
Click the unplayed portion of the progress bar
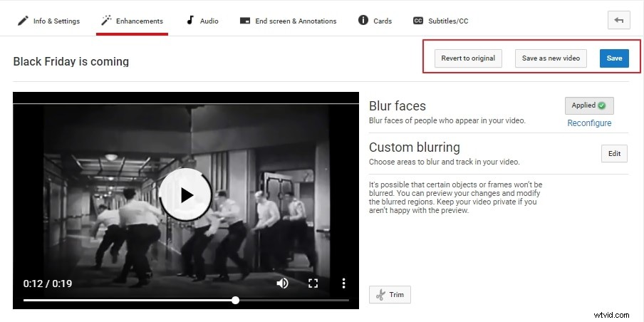[294, 300]
